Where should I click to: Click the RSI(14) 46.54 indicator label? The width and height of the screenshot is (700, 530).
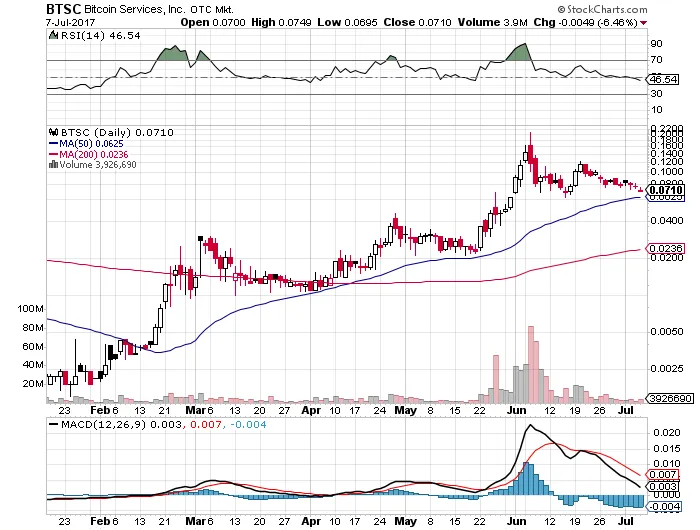[x=100, y=35]
